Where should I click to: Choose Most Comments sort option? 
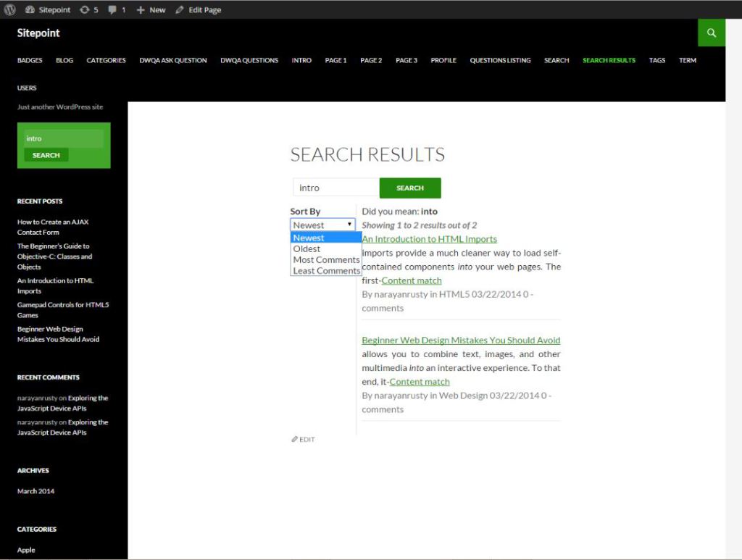pyautogui.click(x=326, y=259)
